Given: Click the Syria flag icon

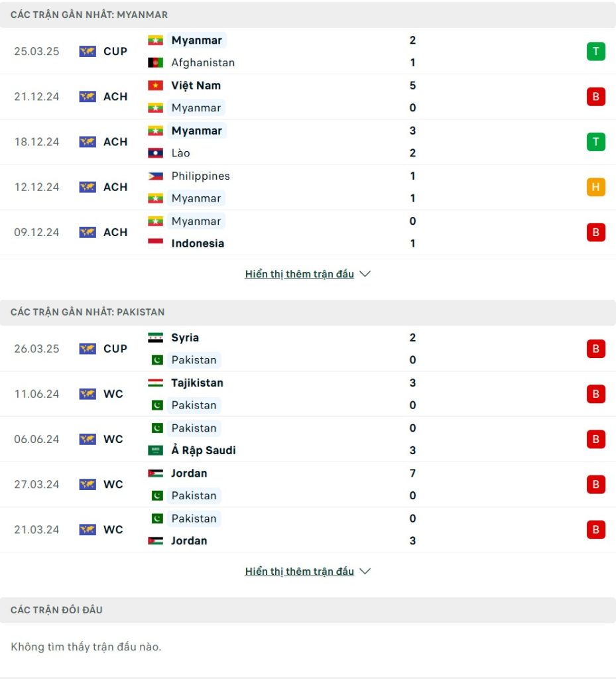Looking at the screenshot, I should pyautogui.click(x=155, y=338).
